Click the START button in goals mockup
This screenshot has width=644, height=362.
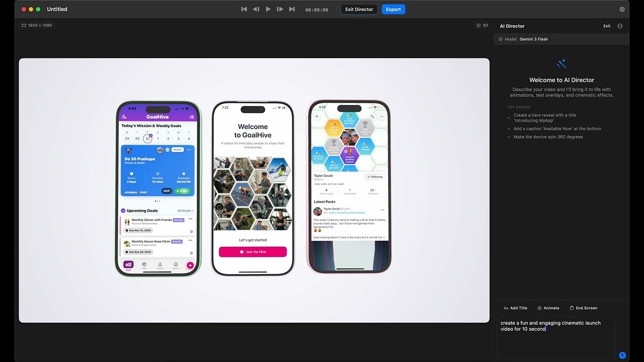click(182, 191)
